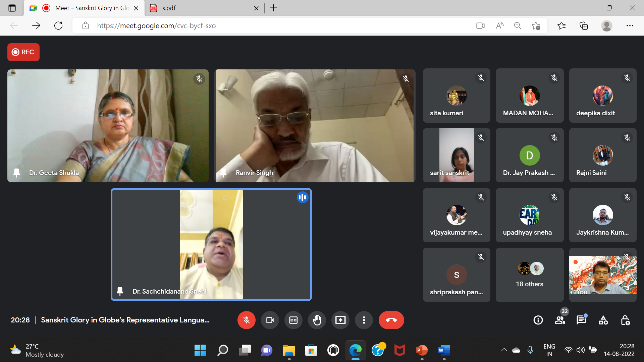Show hidden icons in system tray
644x362 pixels.
504,350
